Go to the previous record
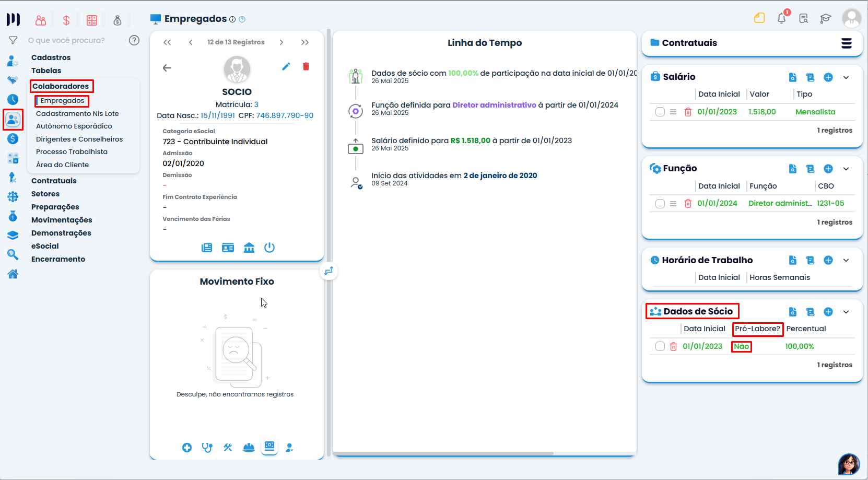 click(x=191, y=42)
